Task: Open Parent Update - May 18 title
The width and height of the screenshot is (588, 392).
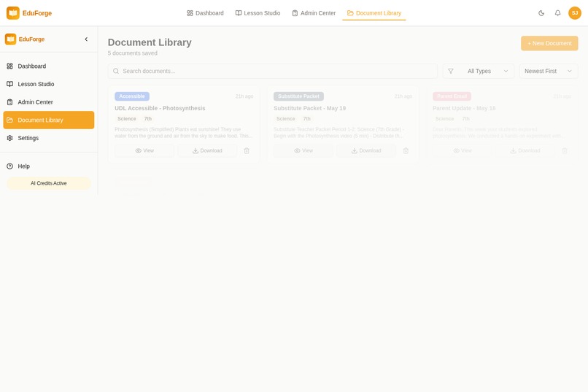Action: [464, 108]
